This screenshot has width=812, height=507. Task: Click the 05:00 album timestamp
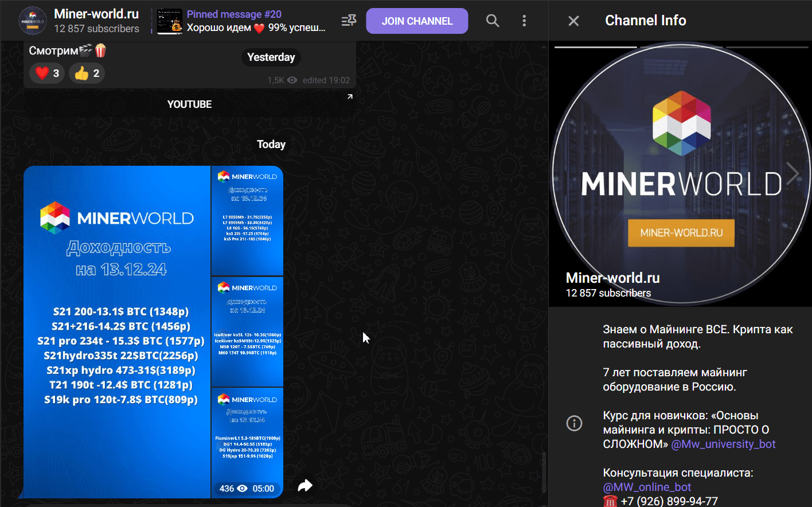[x=263, y=489]
